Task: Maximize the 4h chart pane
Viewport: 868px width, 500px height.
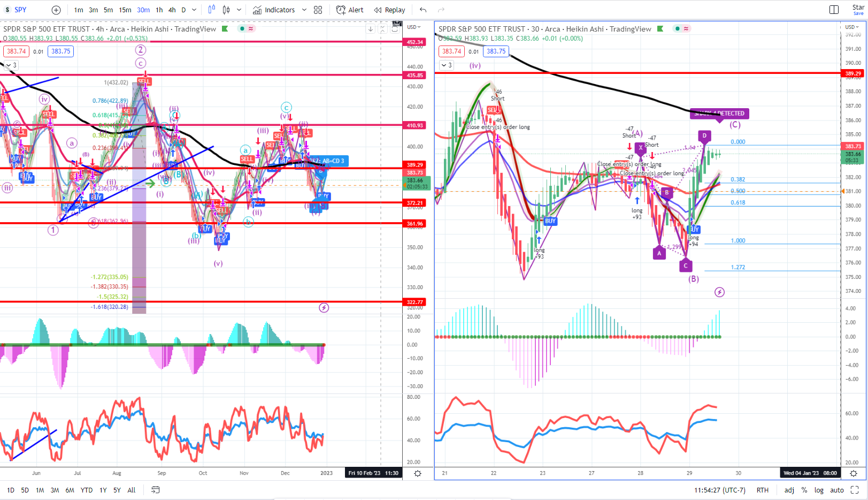Action: pos(395,29)
